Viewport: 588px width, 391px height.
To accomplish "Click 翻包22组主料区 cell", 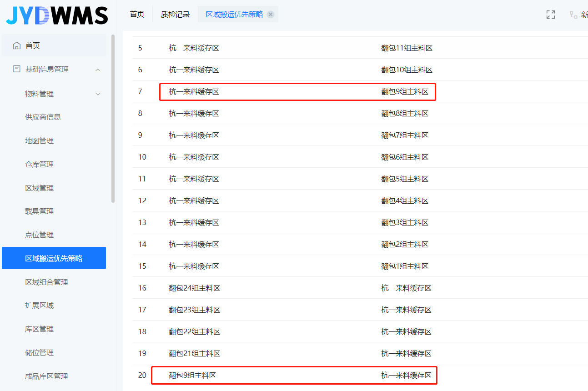I will tap(195, 331).
